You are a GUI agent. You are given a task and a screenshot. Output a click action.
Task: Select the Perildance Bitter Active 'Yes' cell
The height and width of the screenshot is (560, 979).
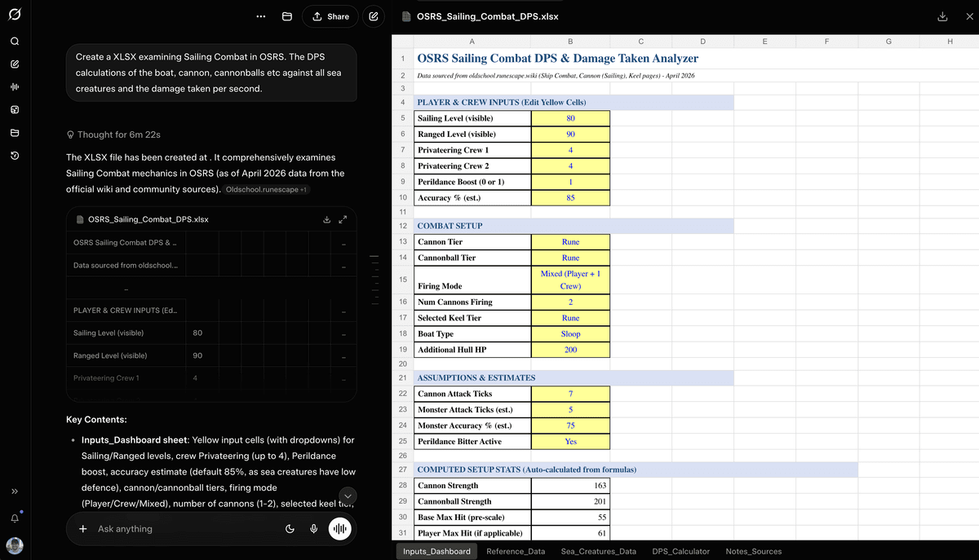click(570, 442)
